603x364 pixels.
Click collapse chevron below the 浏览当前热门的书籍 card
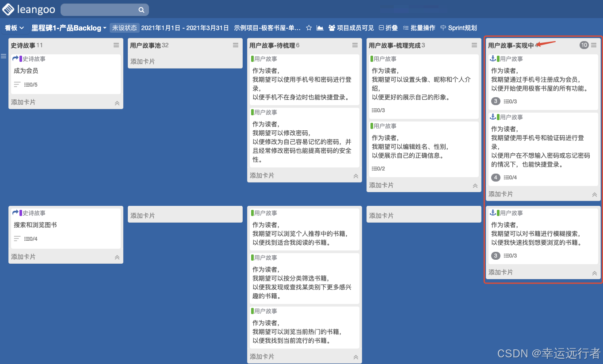pos(356,357)
